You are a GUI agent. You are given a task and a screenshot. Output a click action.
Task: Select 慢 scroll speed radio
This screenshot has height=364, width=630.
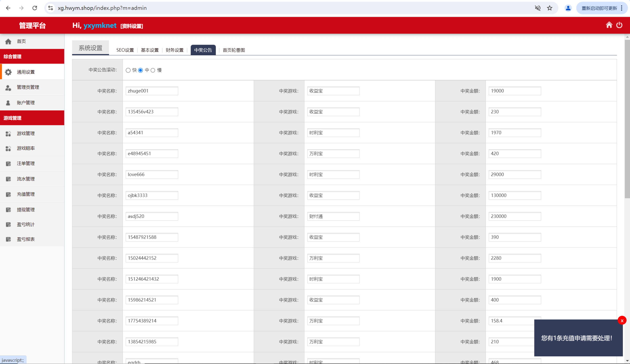(x=153, y=70)
